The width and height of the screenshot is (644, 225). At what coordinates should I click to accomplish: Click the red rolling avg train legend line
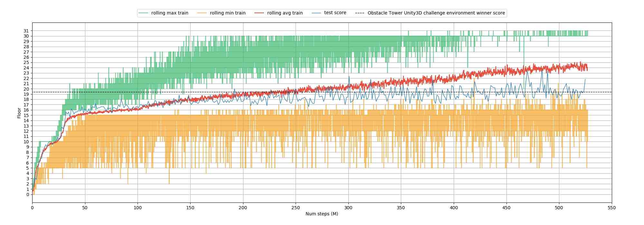[259, 13]
